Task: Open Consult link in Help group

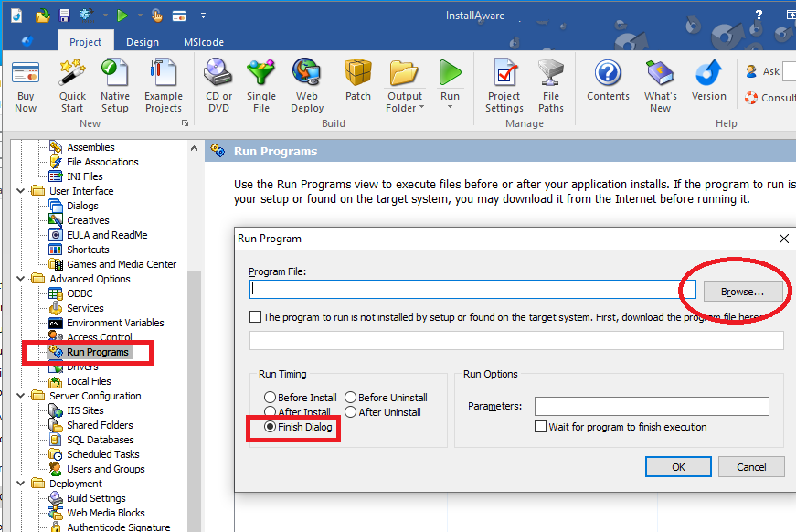Action: tap(770, 98)
